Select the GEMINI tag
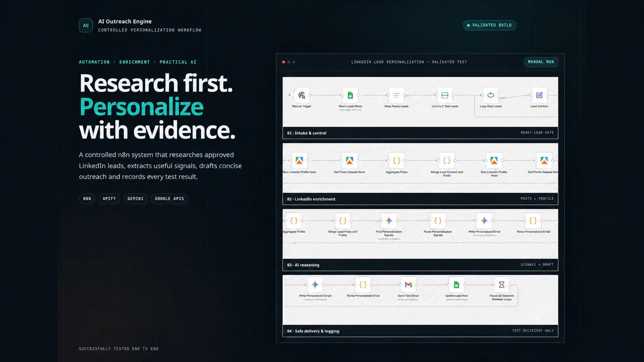This screenshot has width=644, height=362. (135, 199)
